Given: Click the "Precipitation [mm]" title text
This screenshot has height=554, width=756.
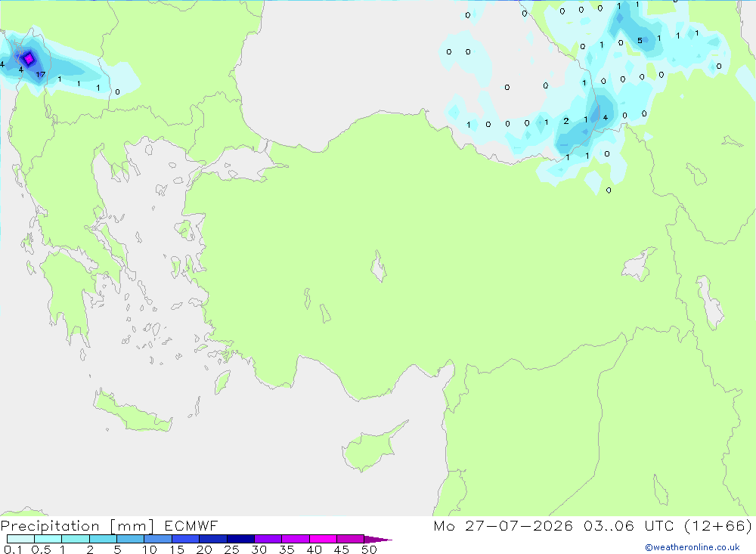Looking at the screenshot, I should pyautogui.click(x=77, y=526).
